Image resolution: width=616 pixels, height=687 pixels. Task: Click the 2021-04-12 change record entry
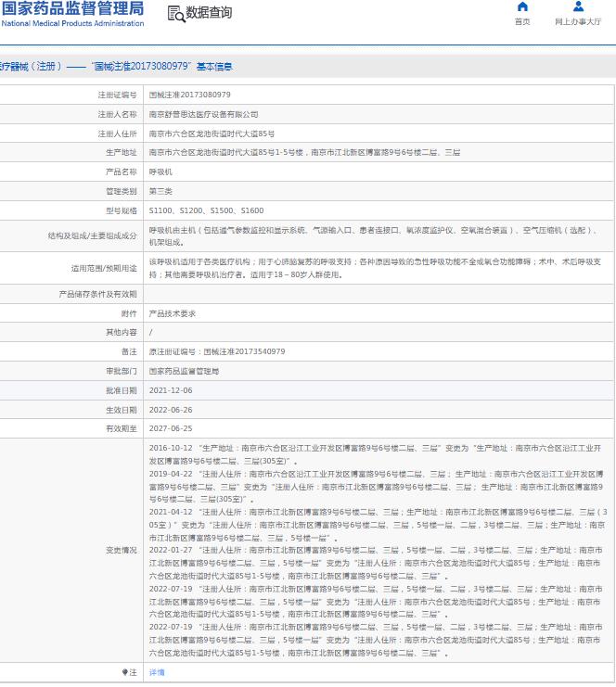coord(378,525)
